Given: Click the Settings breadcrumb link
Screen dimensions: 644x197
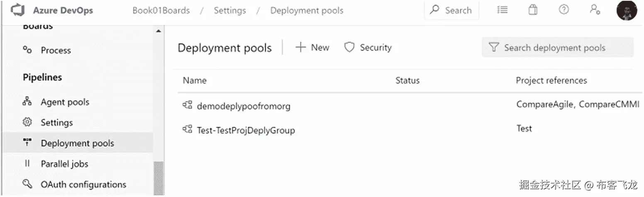Looking at the screenshot, I should pyautogui.click(x=229, y=11).
